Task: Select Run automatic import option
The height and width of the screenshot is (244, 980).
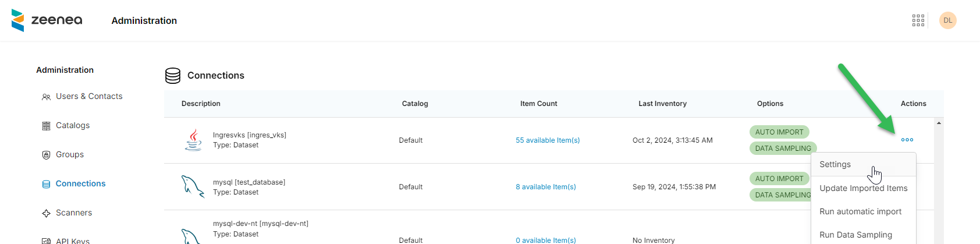Action: pos(860,211)
